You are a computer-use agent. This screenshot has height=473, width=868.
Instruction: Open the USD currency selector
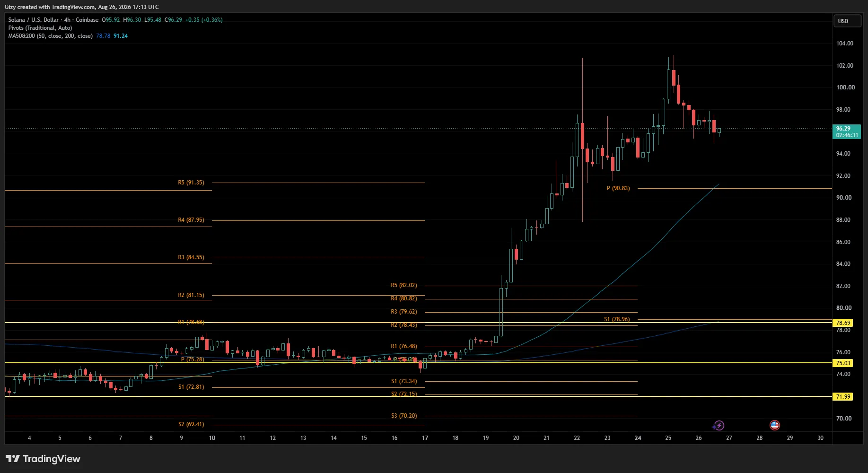[x=847, y=21]
